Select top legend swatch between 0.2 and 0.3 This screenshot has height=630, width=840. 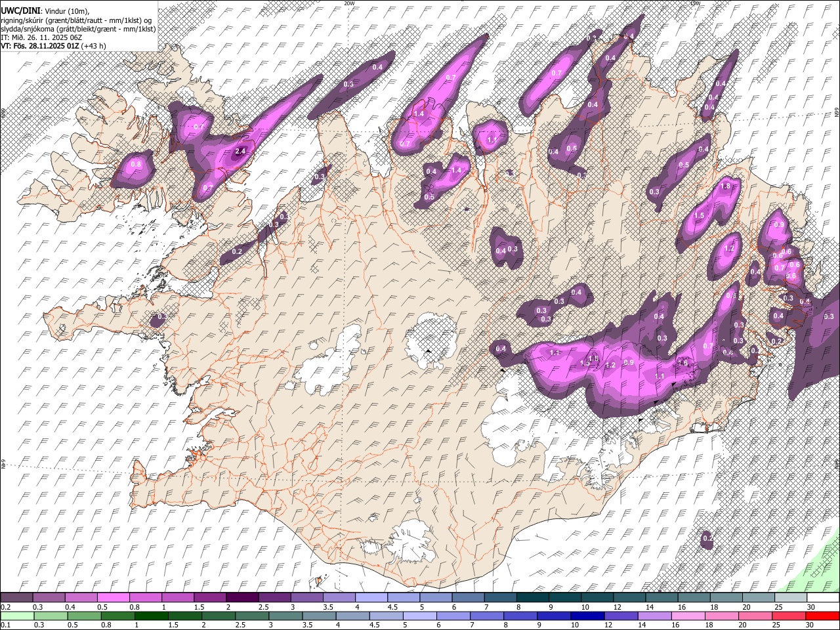[x=16, y=598]
